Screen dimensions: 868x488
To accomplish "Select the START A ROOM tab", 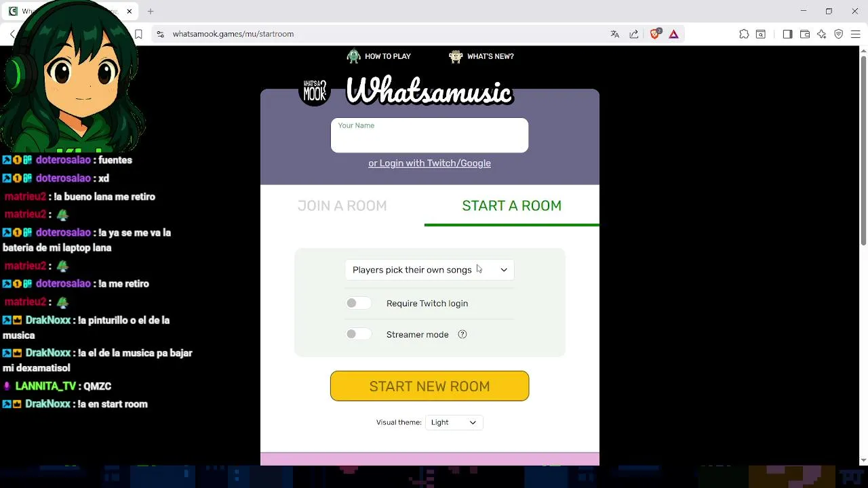I will pos(512,206).
